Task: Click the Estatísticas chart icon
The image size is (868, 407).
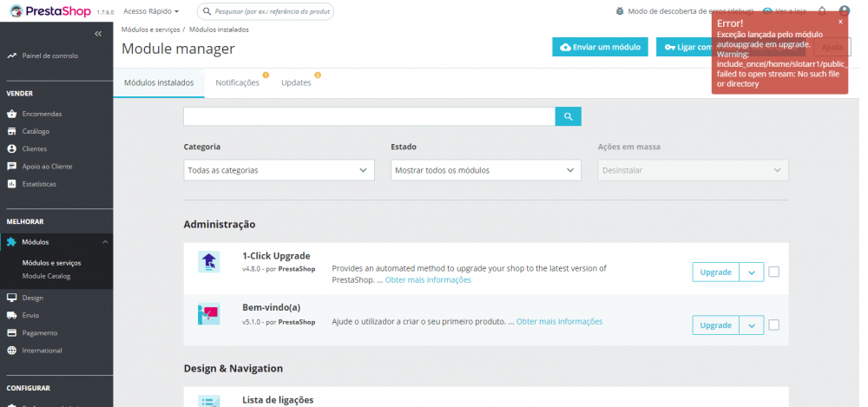Action: (11, 184)
